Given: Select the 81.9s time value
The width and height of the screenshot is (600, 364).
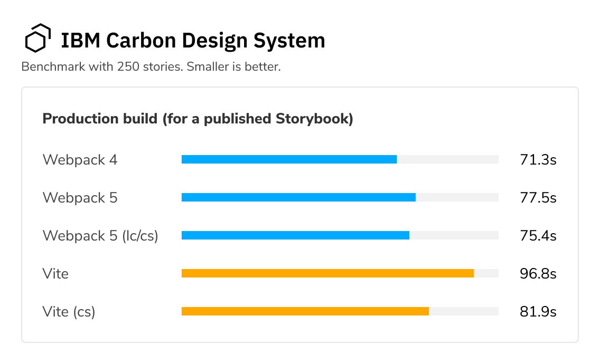Looking at the screenshot, I should click(538, 312).
